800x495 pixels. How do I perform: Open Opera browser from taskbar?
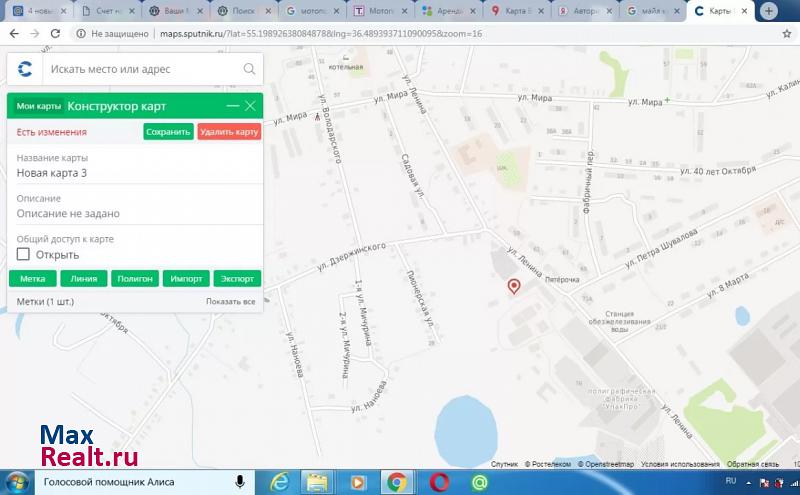coord(438,482)
